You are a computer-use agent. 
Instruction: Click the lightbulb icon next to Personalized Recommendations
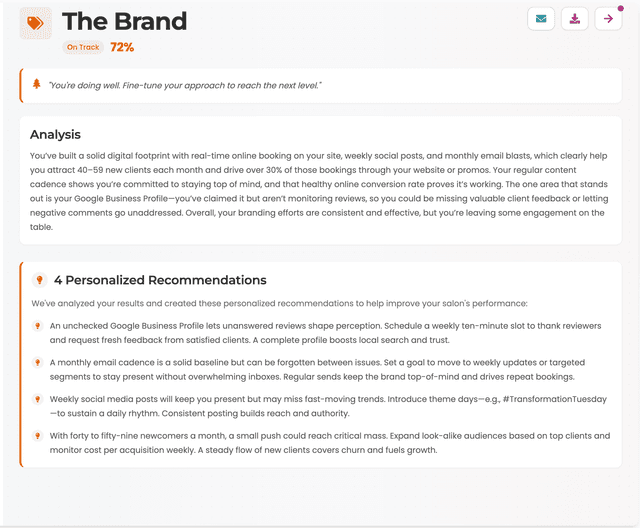[39, 280]
